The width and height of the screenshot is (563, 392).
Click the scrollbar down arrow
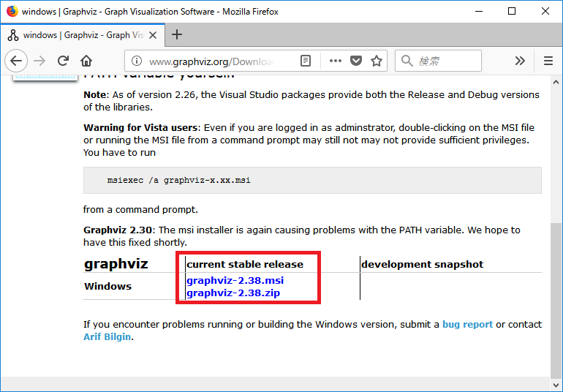(x=556, y=384)
